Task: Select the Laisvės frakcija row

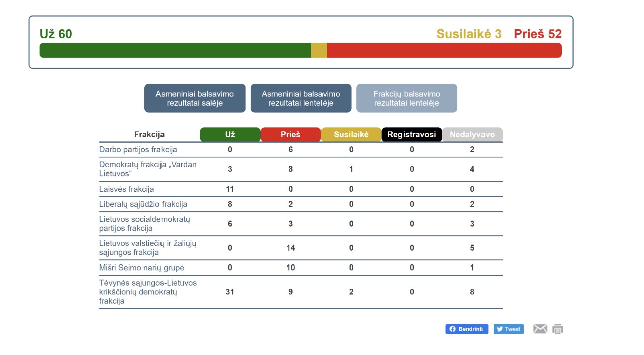Action: click(x=301, y=189)
